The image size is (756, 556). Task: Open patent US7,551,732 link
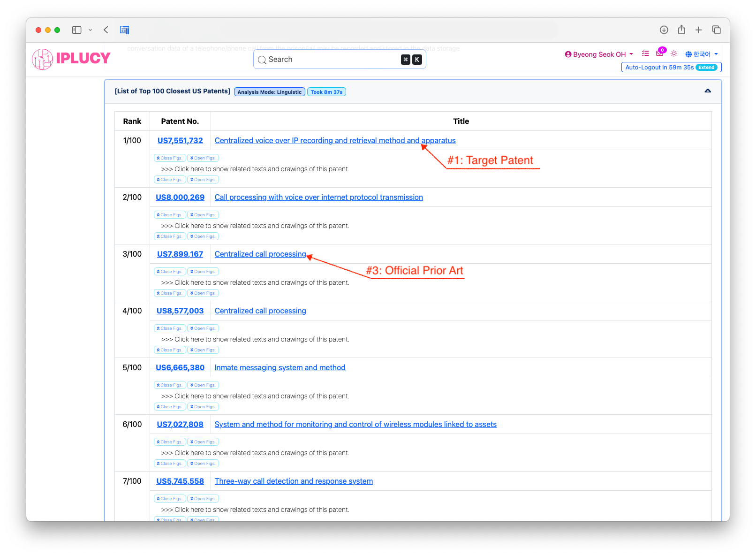(x=180, y=140)
